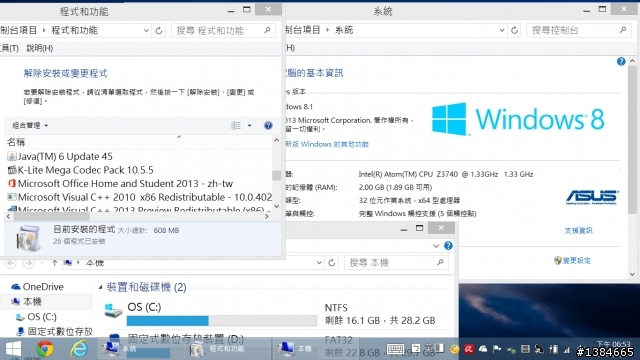The height and width of the screenshot is (360, 640).
Task: Click Back arrow in 本機 explorer
Action: pos(11,263)
